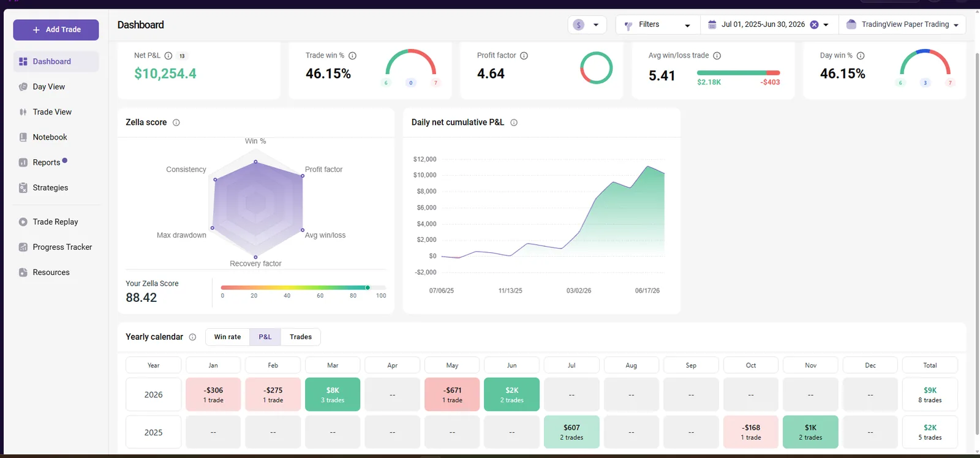
Task: Click the Zella score value 88.42
Action: [141, 298]
